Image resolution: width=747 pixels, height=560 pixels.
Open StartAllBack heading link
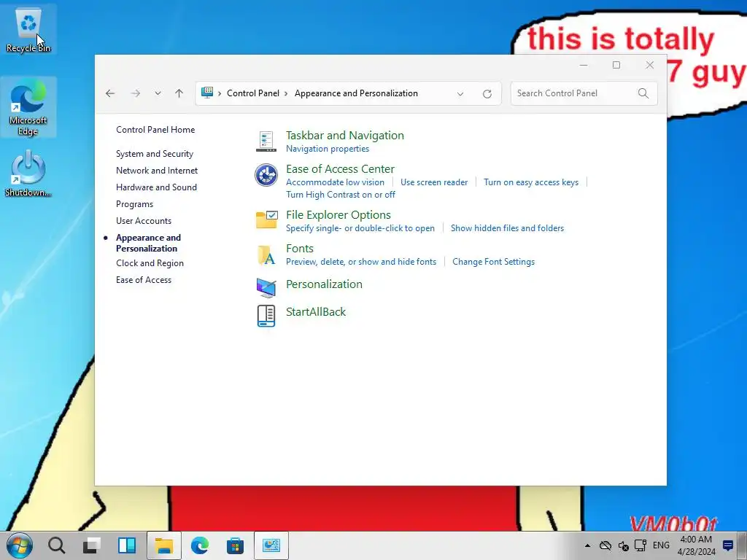pyautogui.click(x=316, y=312)
